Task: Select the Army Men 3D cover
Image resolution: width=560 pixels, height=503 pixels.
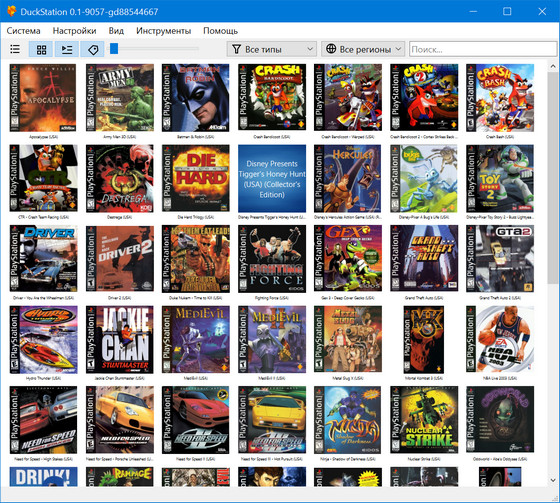Action: point(120,98)
